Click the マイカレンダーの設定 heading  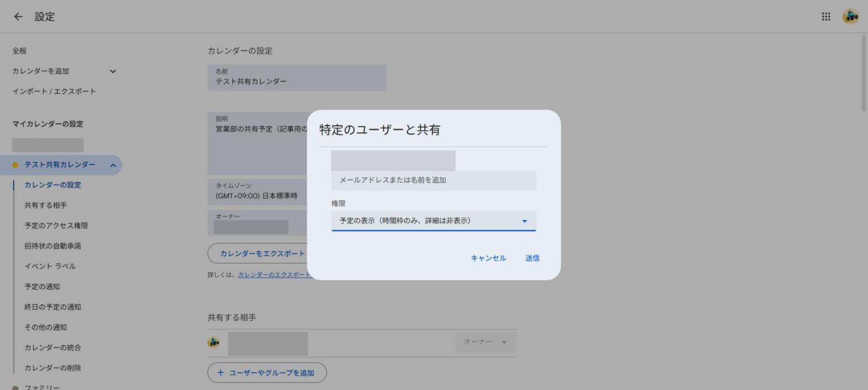[x=48, y=124]
